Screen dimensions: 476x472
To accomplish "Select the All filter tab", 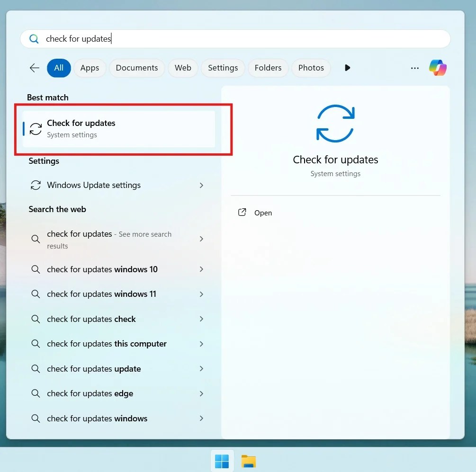I will click(x=59, y=68).
